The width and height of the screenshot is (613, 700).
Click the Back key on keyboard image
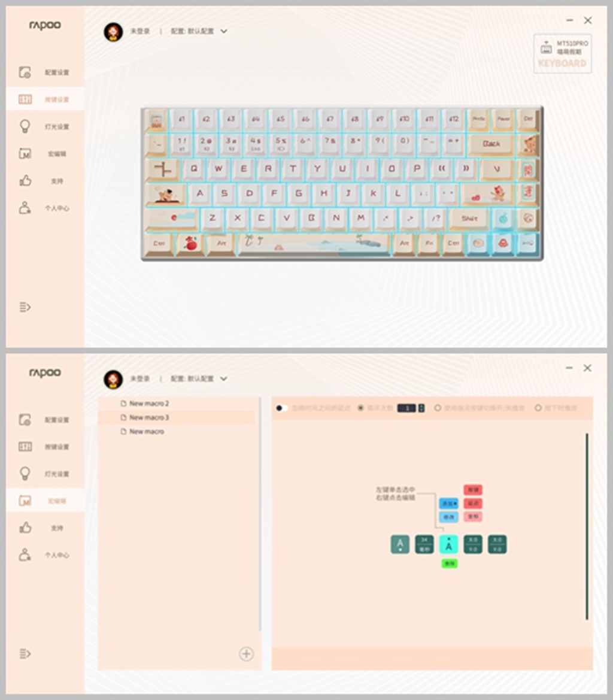click(x=491, y=144)
